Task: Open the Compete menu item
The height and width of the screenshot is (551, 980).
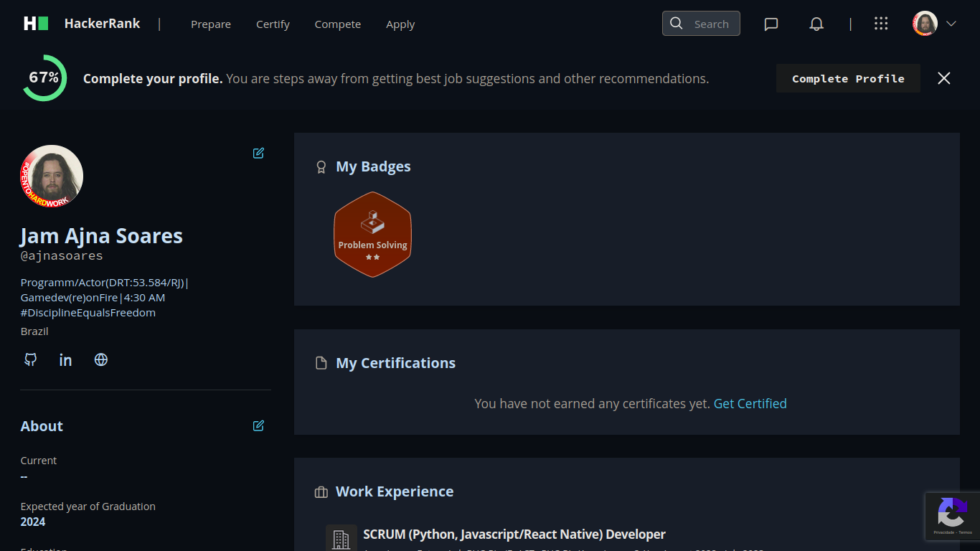Action: pos(337,24)
